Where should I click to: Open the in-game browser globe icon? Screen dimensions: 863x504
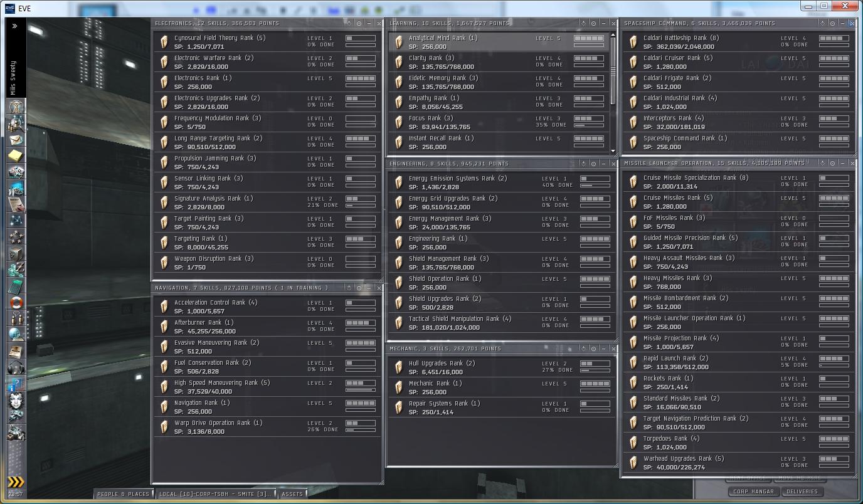coord(16,335)
